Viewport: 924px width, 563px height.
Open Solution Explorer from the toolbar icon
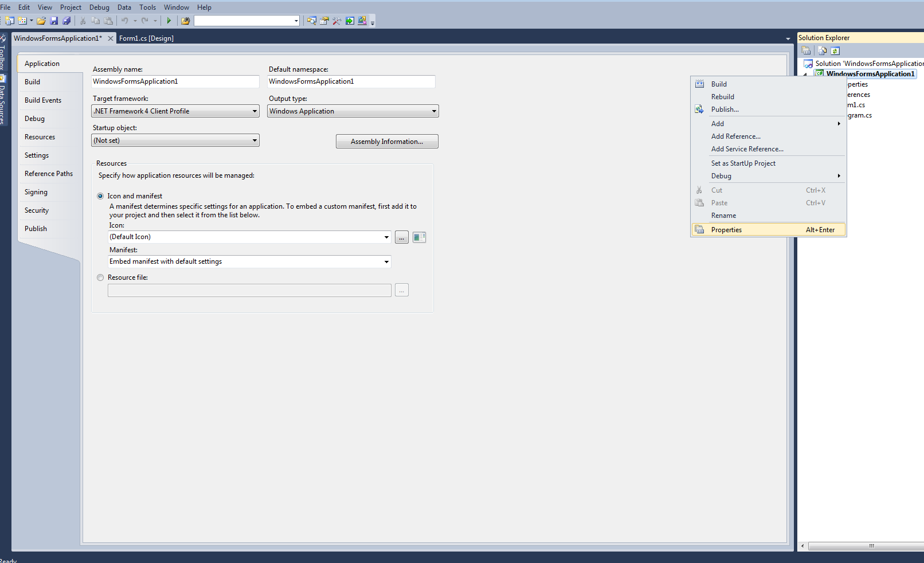click(x=312, y=21)
